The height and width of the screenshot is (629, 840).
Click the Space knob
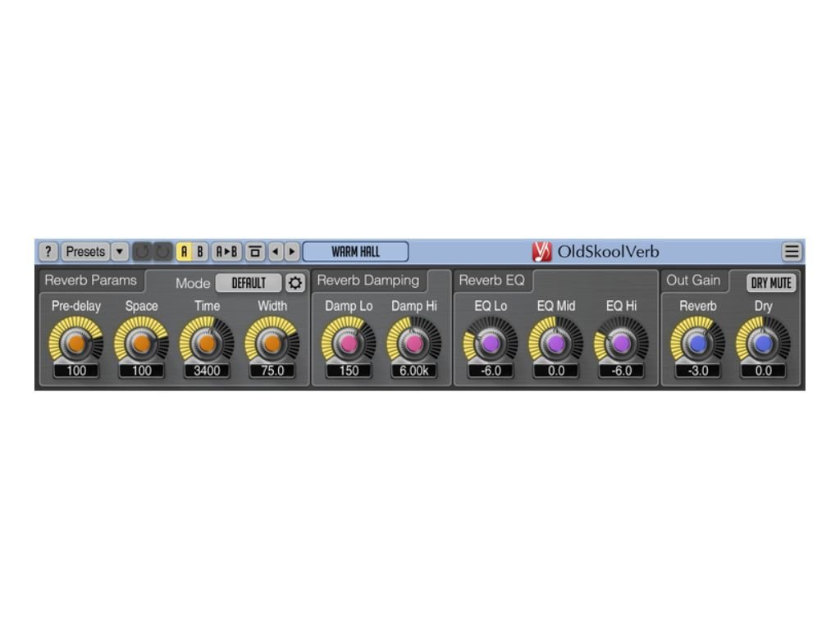pos(141,344)
